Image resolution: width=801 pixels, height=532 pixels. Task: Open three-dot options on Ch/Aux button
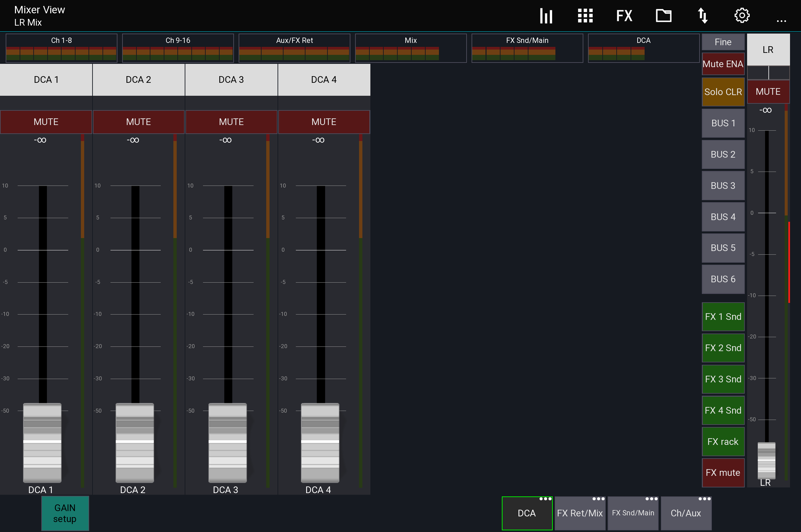704,499
